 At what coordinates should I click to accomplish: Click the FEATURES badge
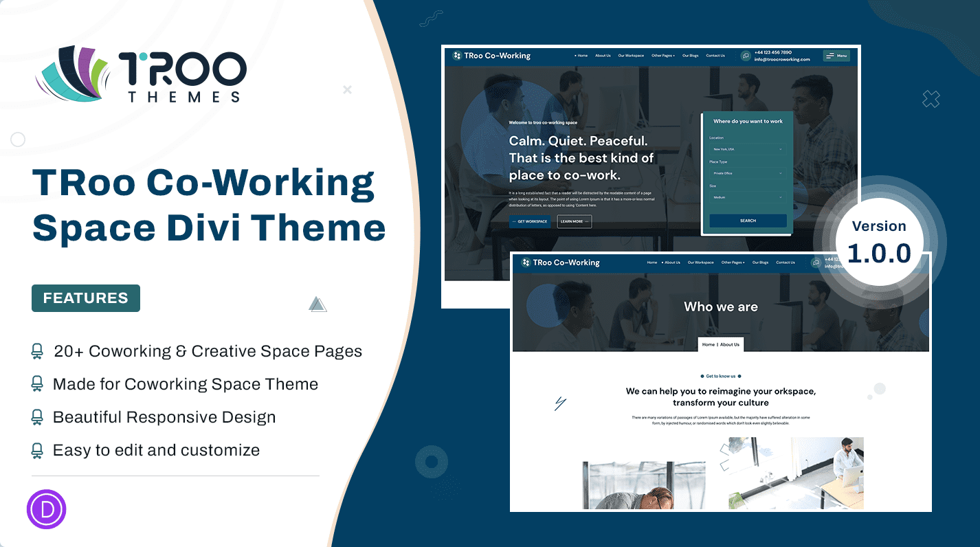[86, 298]
